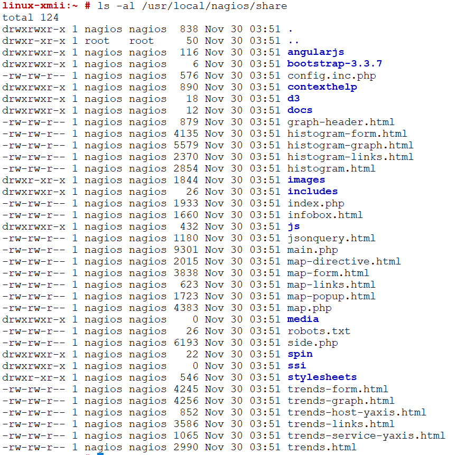Select the map.php file name
The image size is (476, 455).
click(310, 308)
